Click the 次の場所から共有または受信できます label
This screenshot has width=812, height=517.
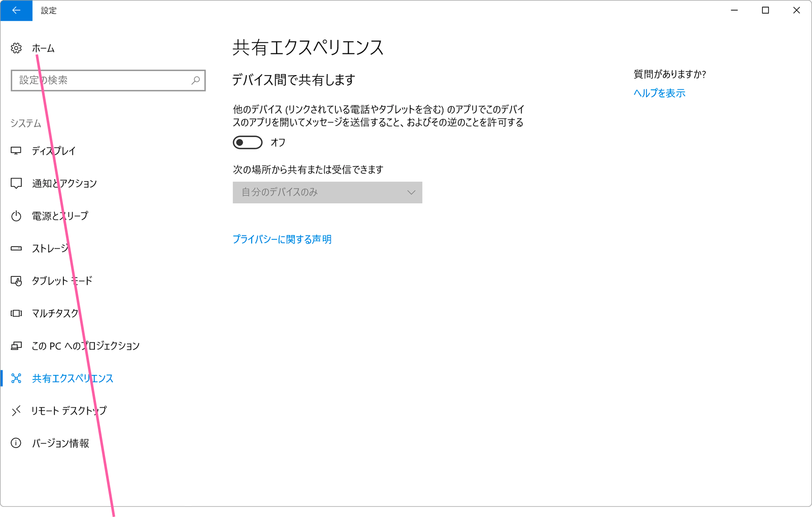click(308, 170)
